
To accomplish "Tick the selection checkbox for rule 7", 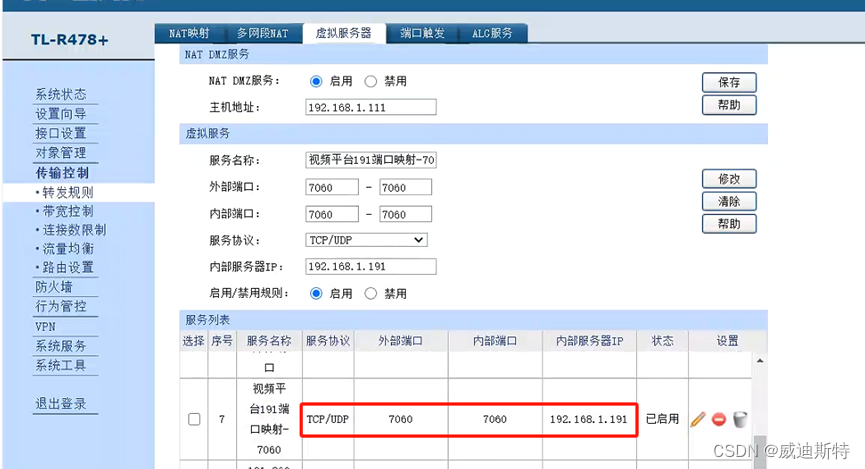I will [x=194, y=419].
